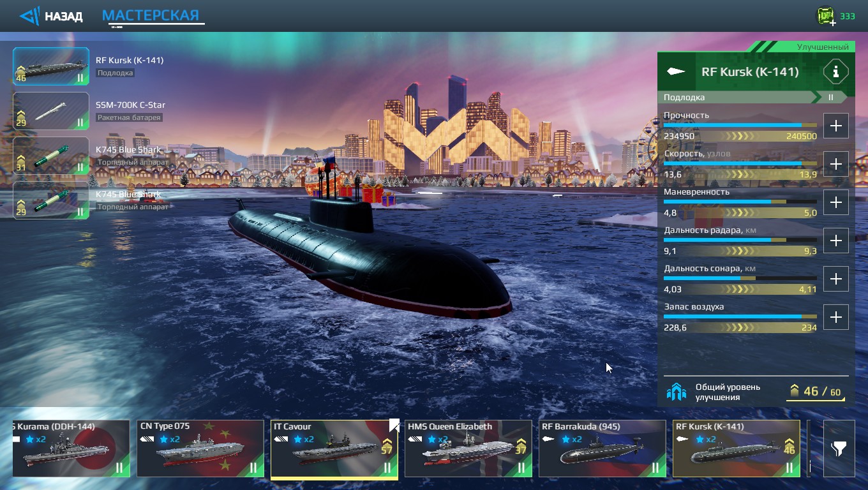
Task: Click the Подлодка class label in stats panel
Action: point(684,98)
